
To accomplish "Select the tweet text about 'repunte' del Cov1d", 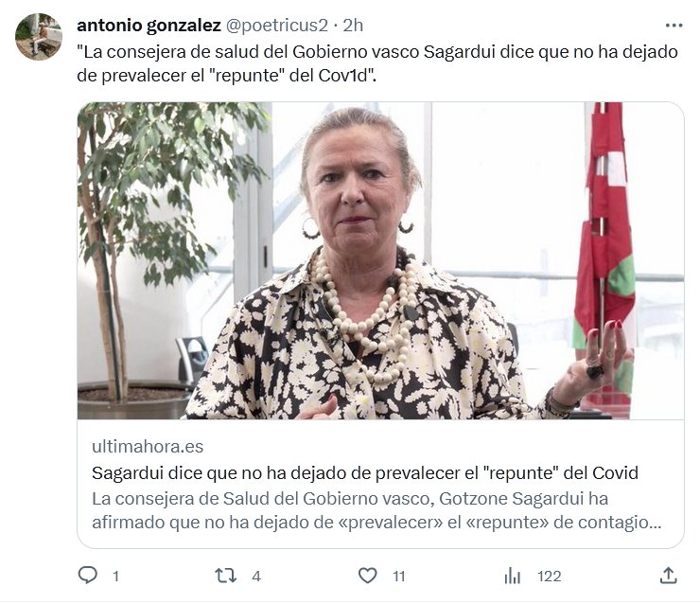I will 377,63.
